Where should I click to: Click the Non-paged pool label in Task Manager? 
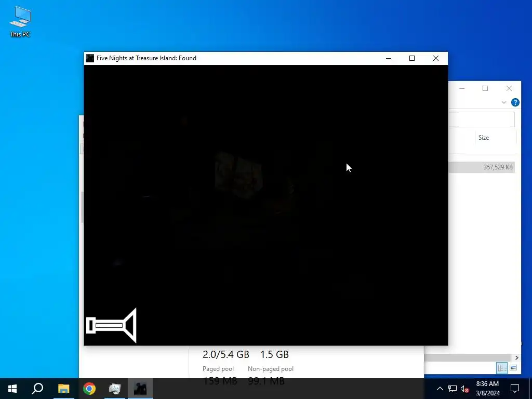tap(271, 369)
